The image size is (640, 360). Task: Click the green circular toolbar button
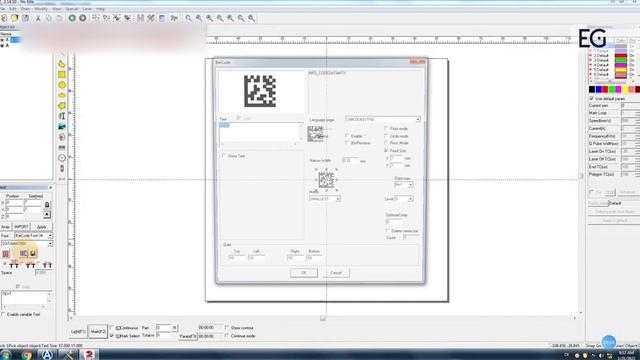[72, 18]
